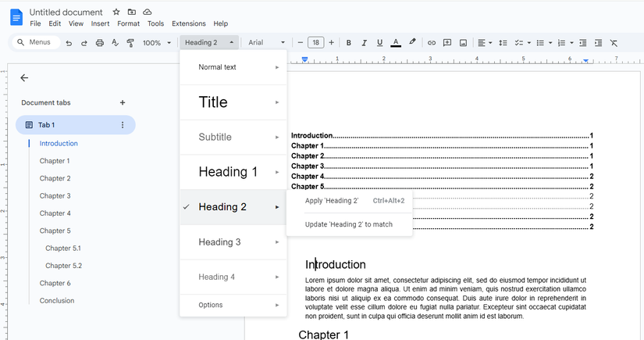Toggle Bold formatting

pyautogui.click(x=349, y=43)
